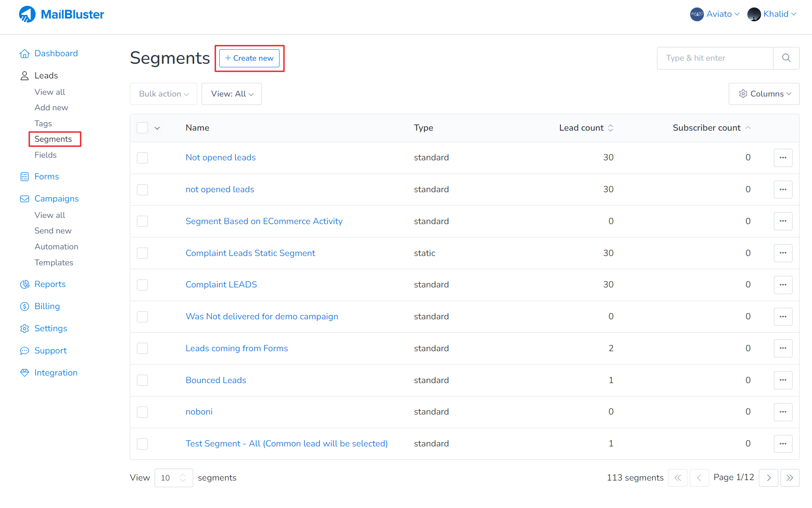Open the Columns settings dropdown
This screenshot has height=508, width=812.
point(764,94)
